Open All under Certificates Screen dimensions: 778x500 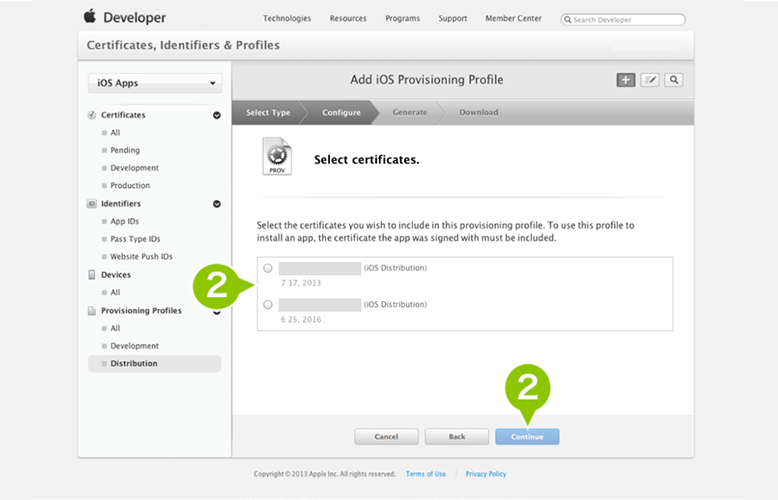pyautogui.click(x=115, y=132)
